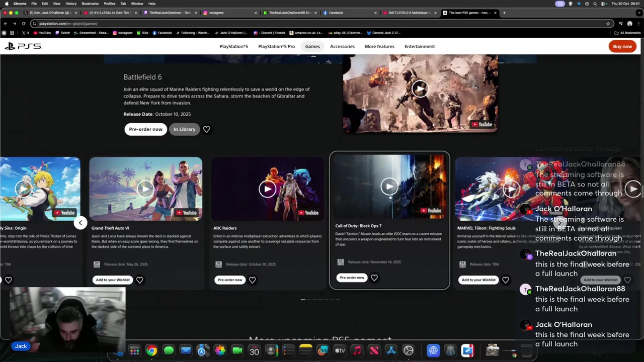Toggle wishlist heart on MARVEL Tōkon card
644x362 pixels.
[506, 280]
